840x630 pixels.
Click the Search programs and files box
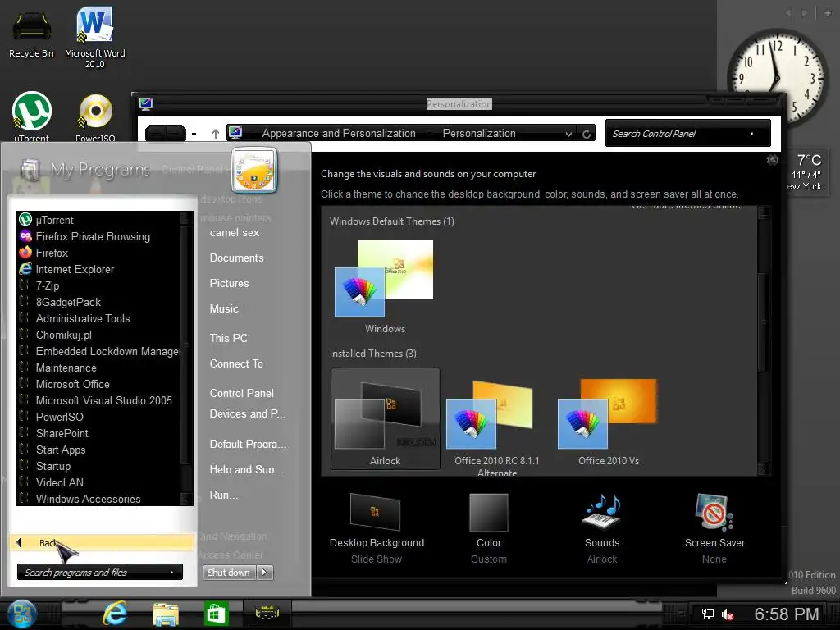[x=99, y=572]
